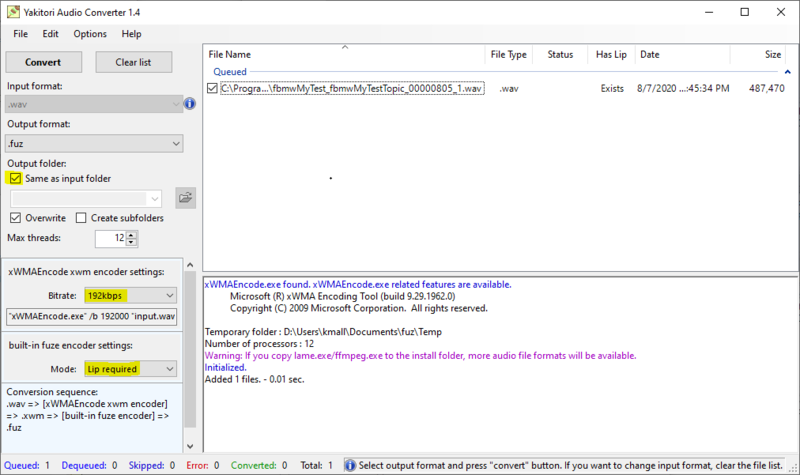Click the Error: 0 status bar counter
Screen dimensions: 800x475
[203, 465]
